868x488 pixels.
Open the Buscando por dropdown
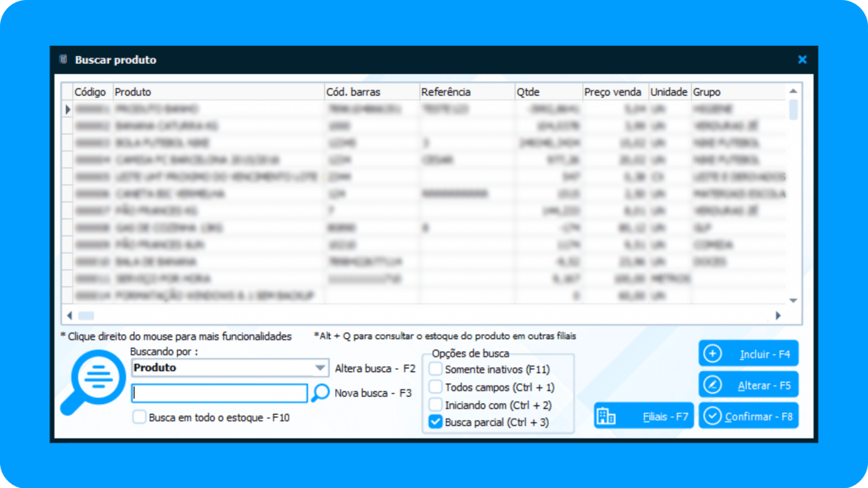tap(320, 367)
